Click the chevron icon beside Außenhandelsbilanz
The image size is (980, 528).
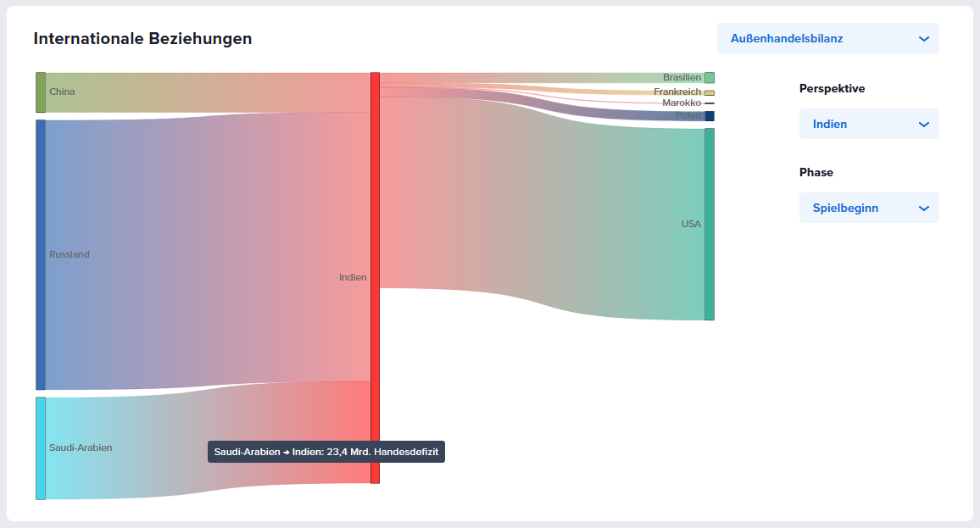(924, 38)
